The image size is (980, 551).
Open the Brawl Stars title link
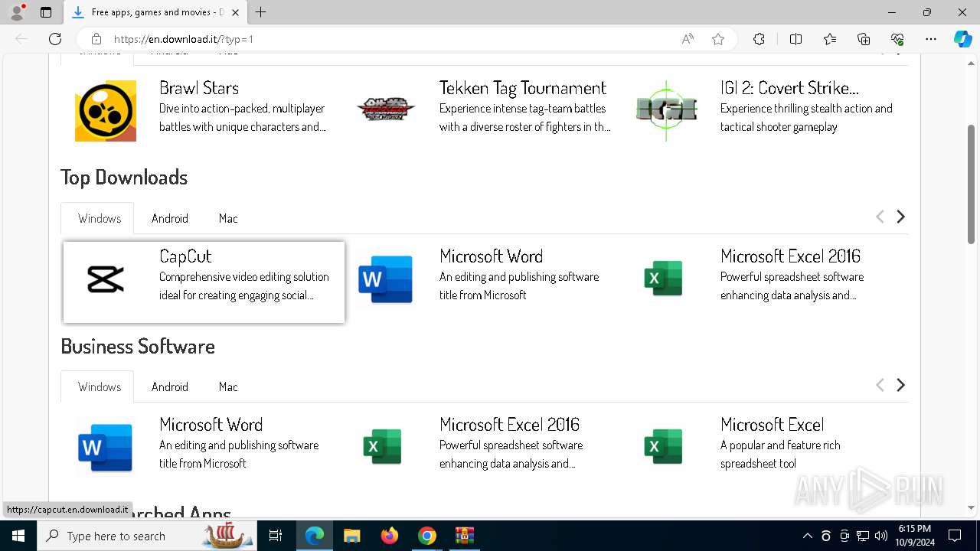point(199,88)
